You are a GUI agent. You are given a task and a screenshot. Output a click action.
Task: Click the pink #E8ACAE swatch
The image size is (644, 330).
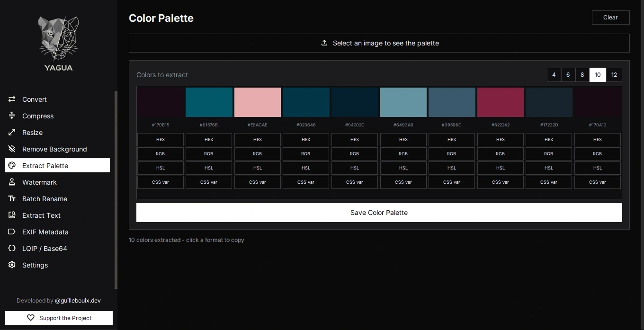coord(258,102)
